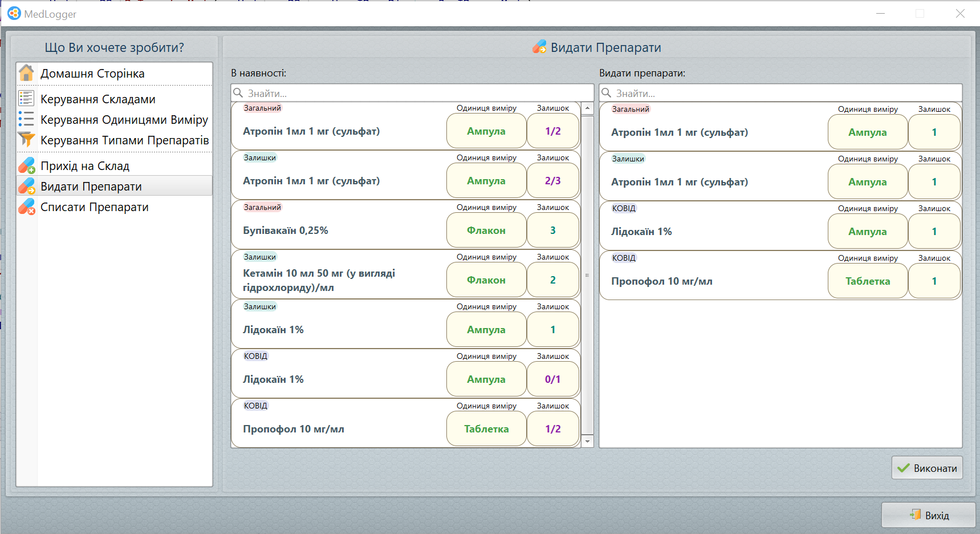Click quantity 1 for КОВІД Лідокаїн in dispense list
980x534 pixels.
pyautogui.click(x=934, y=232)
